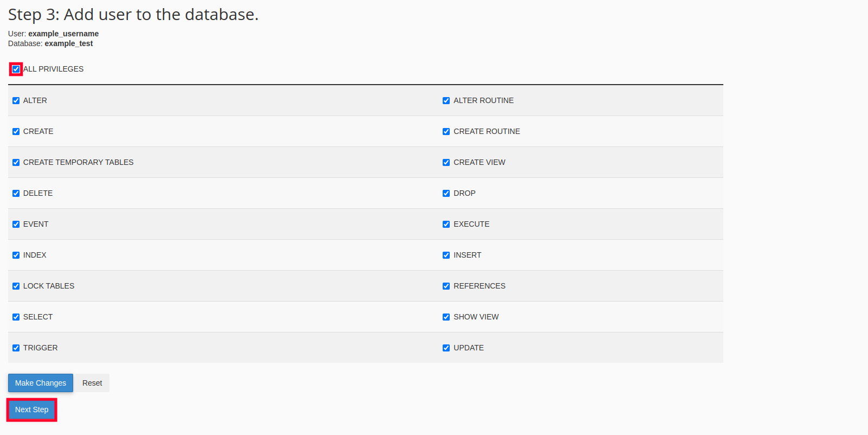The height and width of the screenshot is (435, 868).
Task: Click the Make Changes button
Action: (x=41, y=383)
